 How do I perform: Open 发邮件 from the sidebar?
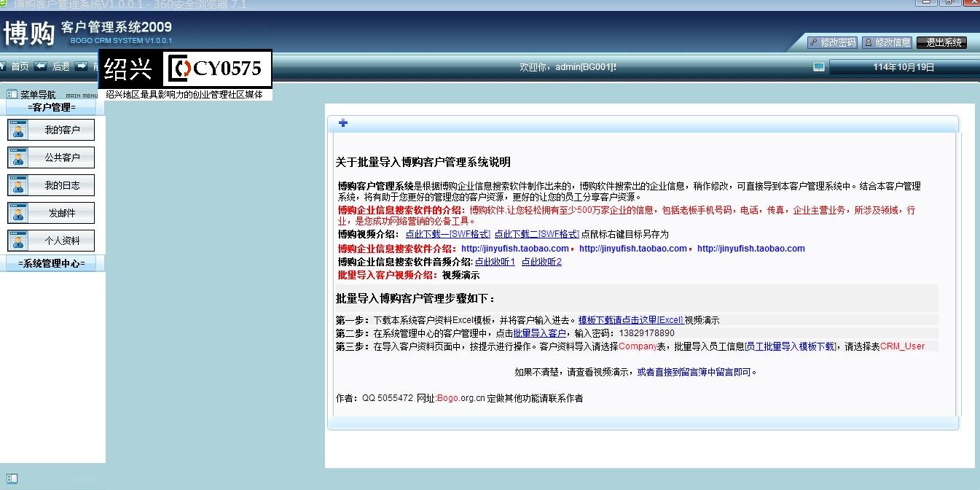point(51,213)
